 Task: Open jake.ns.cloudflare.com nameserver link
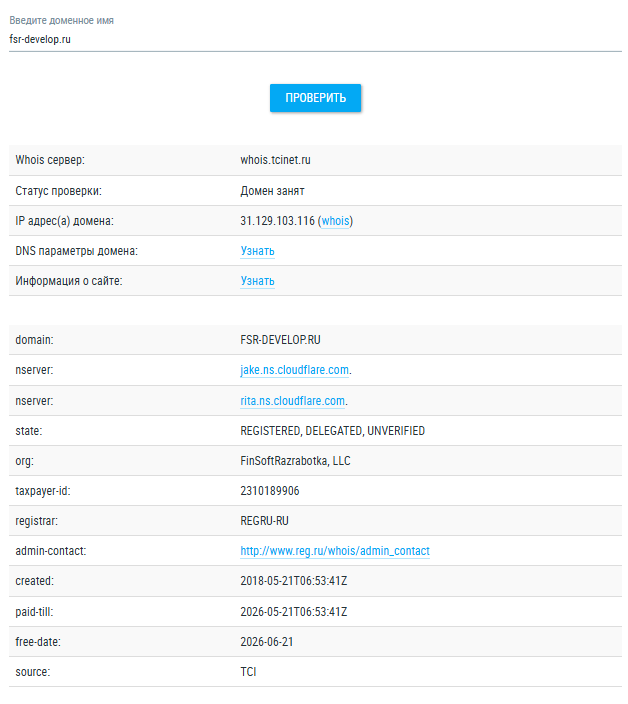click(294, 370)
